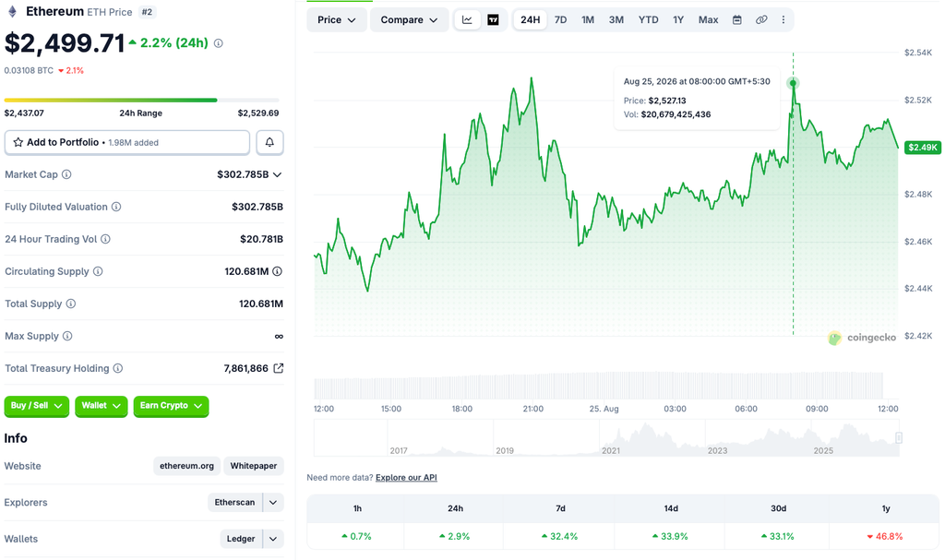
Task: Select YTD chart range
Action: (649, 20)
